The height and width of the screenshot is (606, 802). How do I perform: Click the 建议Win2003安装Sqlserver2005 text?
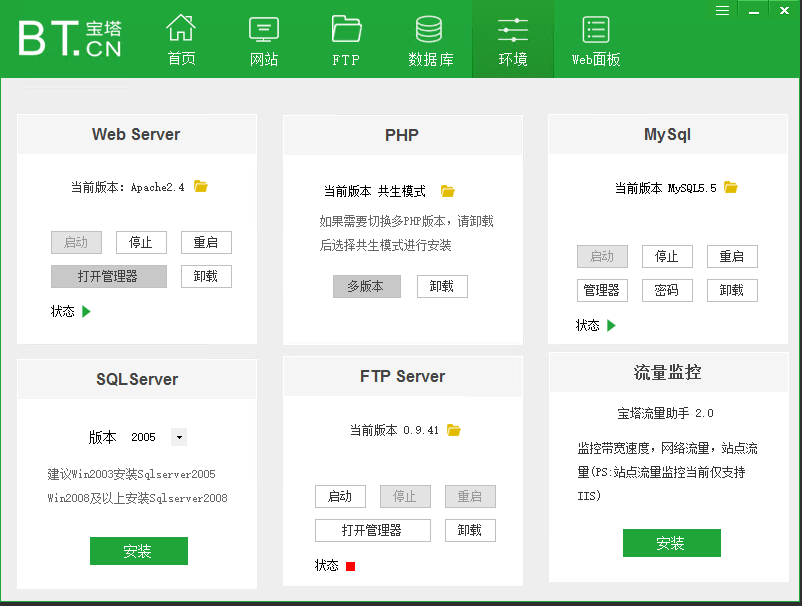click(131, 474)
